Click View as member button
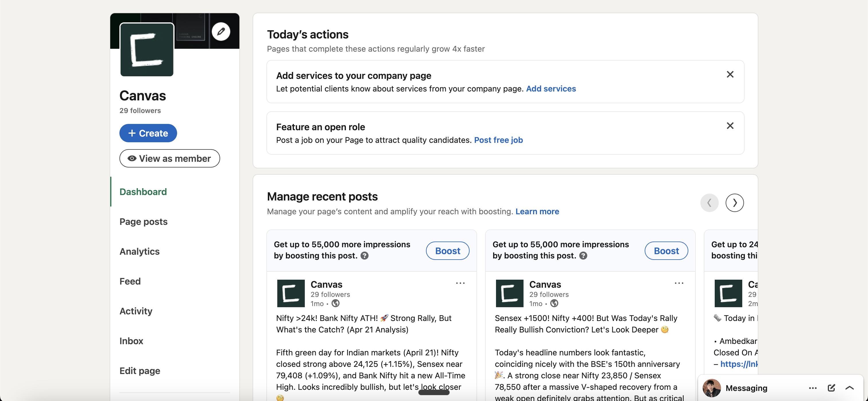The height and width of the screenshot is (401, 868). [x=169, y=158]
